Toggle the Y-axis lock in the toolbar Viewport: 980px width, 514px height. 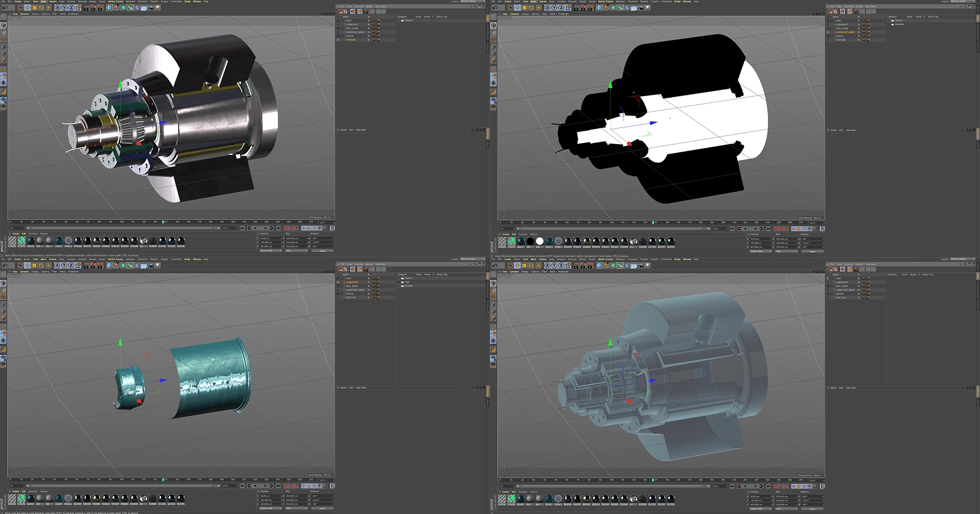coord(64,8)
